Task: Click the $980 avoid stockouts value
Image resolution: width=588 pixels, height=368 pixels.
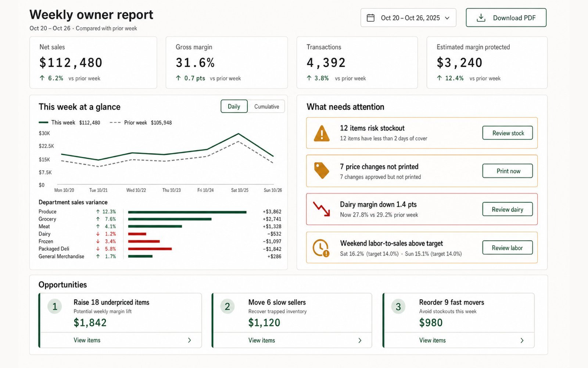Action: tap(431, 323)
